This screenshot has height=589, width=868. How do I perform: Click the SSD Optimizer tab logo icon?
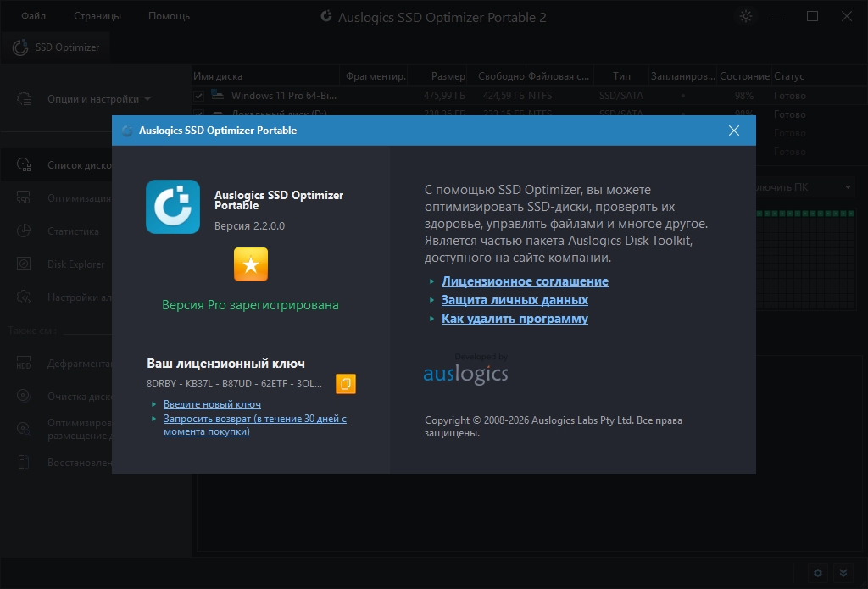[20, 47]
